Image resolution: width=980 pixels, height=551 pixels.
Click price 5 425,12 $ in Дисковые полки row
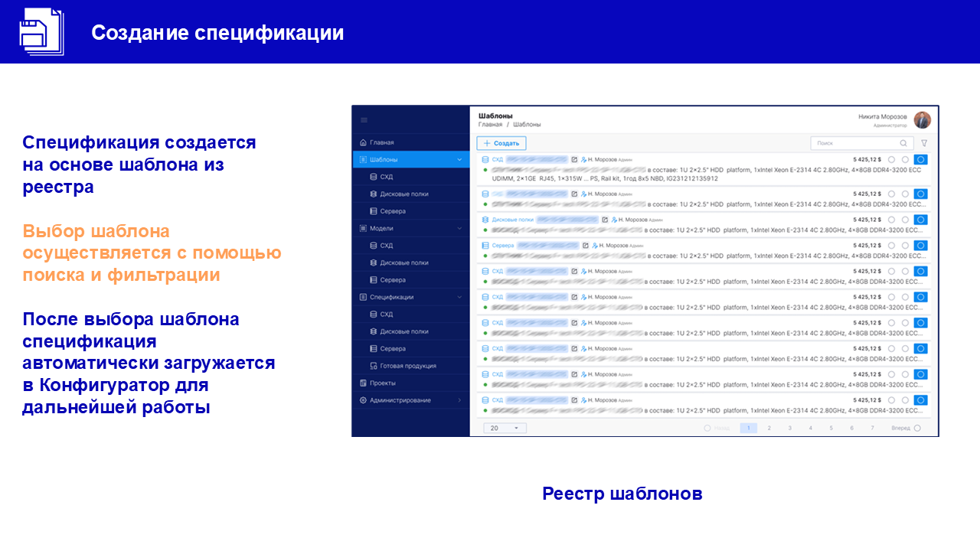[x=867, y=220]
